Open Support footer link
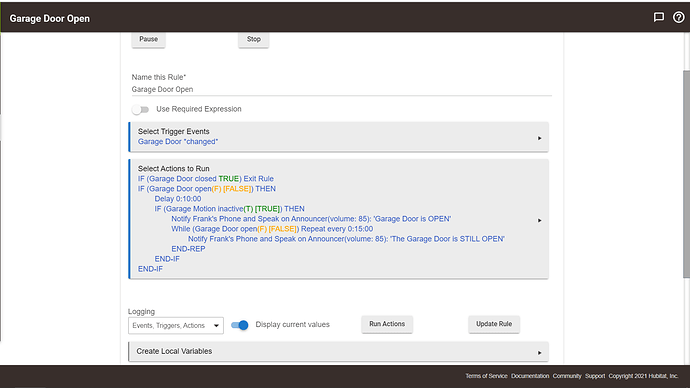The height and width of the screenshot is (388, 690). [595, 376]
